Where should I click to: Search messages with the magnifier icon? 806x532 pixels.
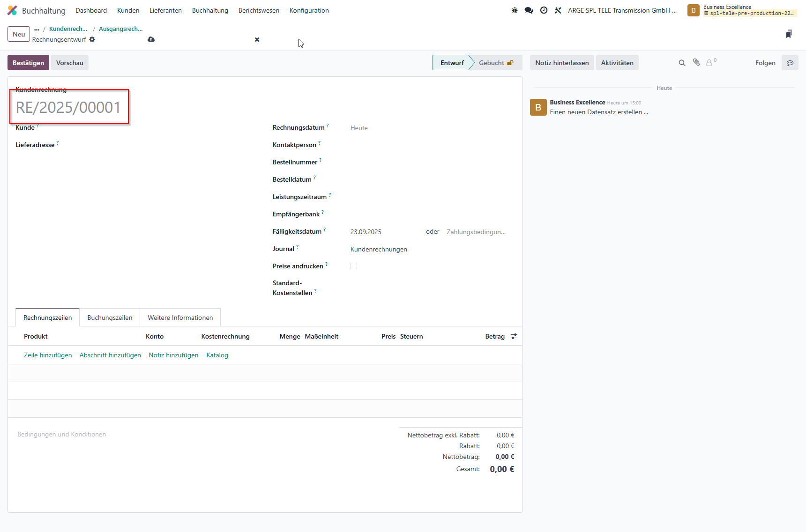[x=682, y=63]
